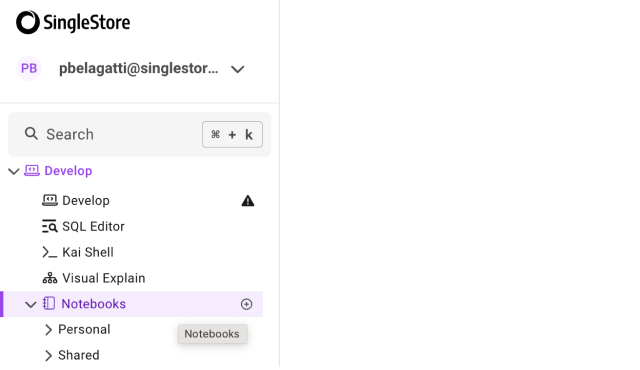The height and width of the screenshot is (370, 640).
Task: Click the plus circle to add notebook
Action: tap(247, 304)
